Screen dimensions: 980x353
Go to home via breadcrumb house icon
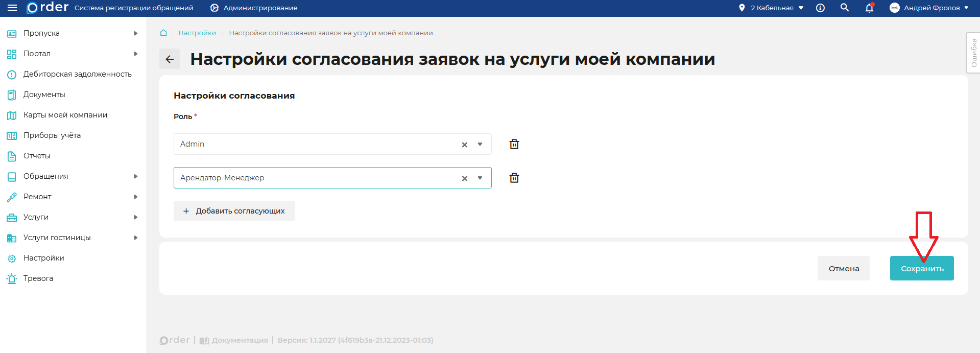163,33
